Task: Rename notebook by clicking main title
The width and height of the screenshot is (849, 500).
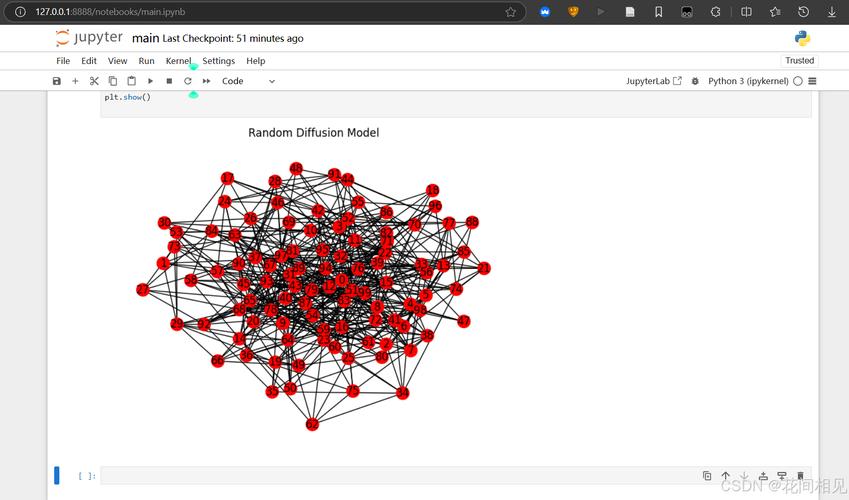Action: pyautogui.click(x=146, y=38)
